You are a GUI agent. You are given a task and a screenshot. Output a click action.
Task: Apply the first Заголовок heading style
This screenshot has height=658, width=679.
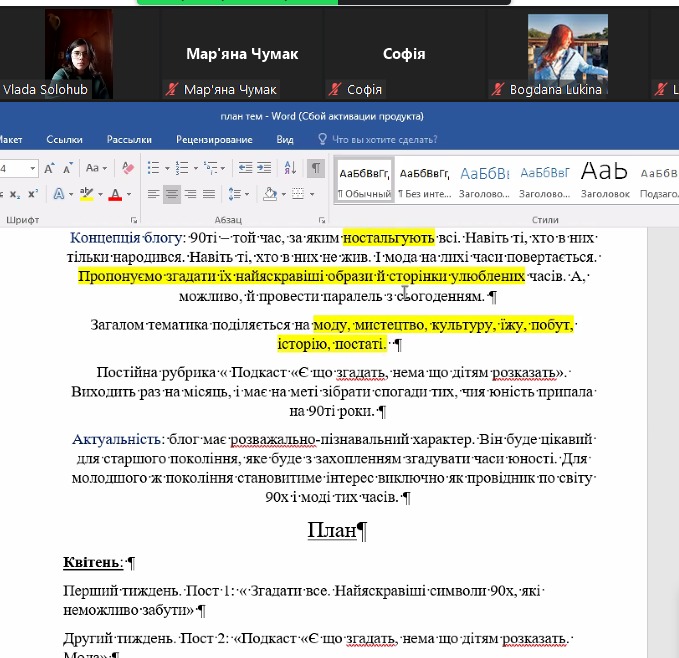point(484,180)
